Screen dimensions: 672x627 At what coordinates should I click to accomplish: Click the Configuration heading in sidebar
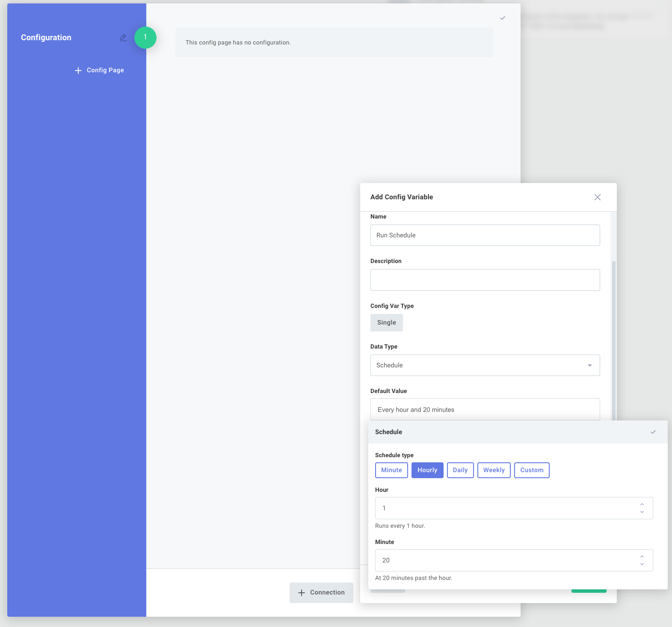click(x=46, y=38)
